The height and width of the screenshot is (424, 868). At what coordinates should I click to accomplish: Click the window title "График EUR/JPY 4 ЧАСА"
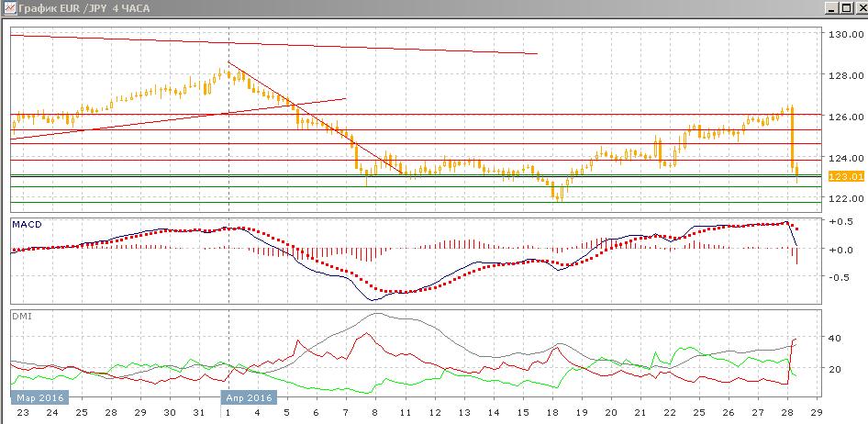(x=83, y=8)
